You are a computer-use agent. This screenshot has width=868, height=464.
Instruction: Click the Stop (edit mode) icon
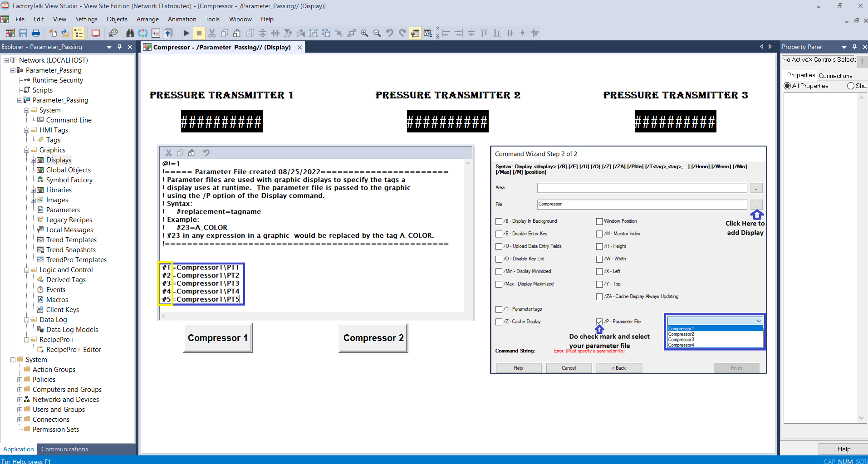[199, 33]
